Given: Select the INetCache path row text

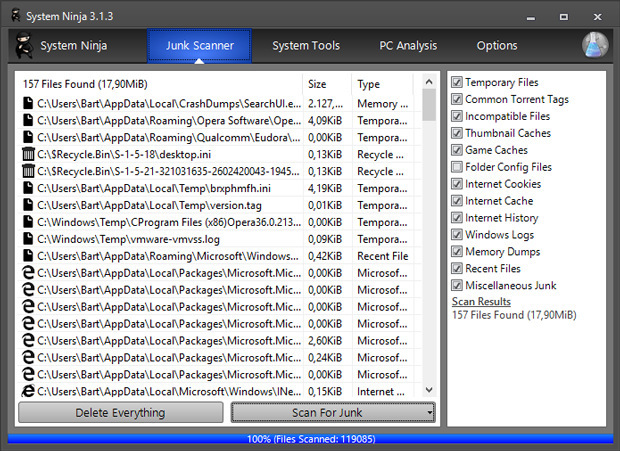Looking at the screenshot, I should tap(169, 392).
